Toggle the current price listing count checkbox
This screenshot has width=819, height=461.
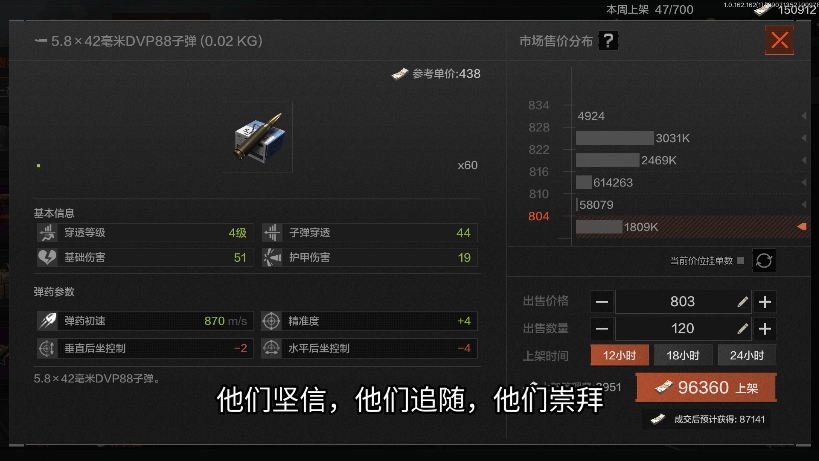(x=740, y=261)
